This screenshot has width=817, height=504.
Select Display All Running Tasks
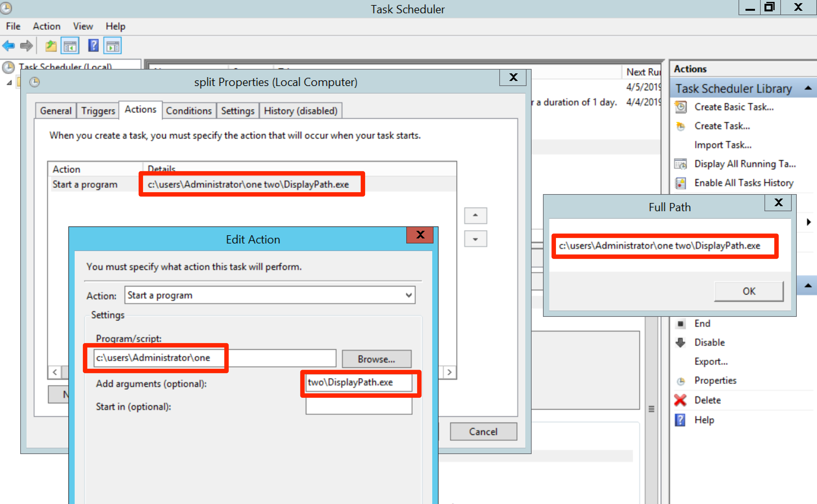click(745, 164)
